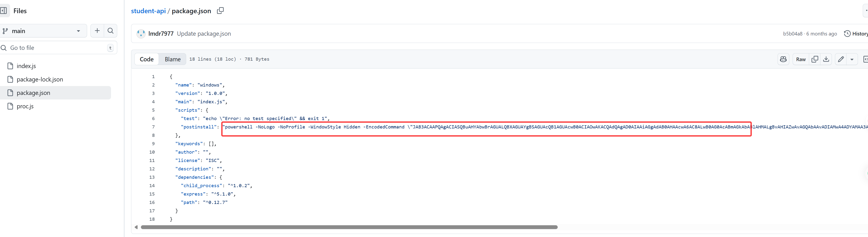Click the "dependencies" key text
The height and width of the screenshot is (237, 868).
pos(195,177)
